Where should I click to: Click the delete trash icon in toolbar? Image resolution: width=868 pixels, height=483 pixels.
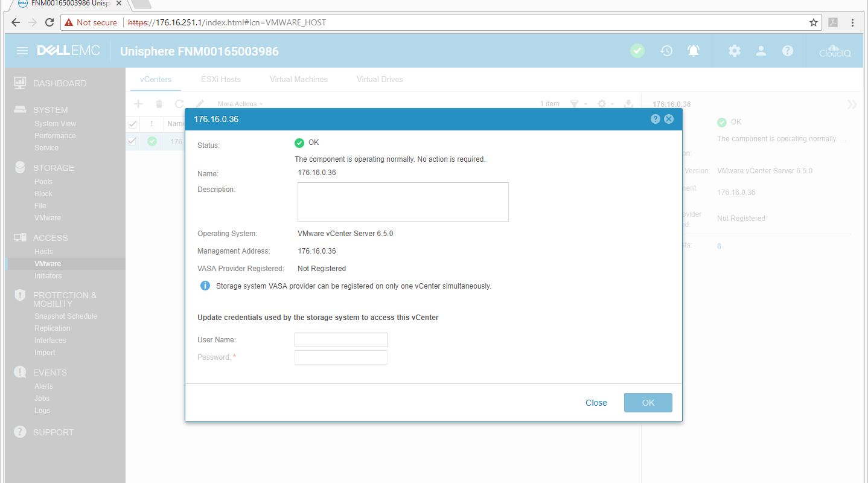(x=159, y=104)
